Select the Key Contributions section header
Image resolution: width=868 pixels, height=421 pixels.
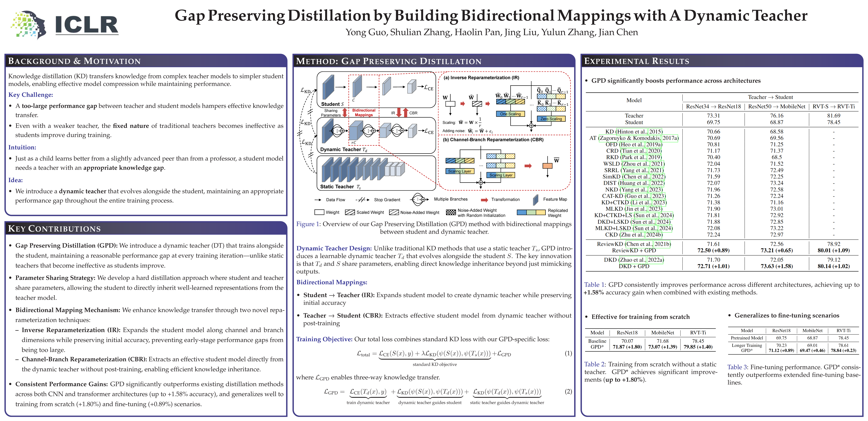[x=54, y=228]
